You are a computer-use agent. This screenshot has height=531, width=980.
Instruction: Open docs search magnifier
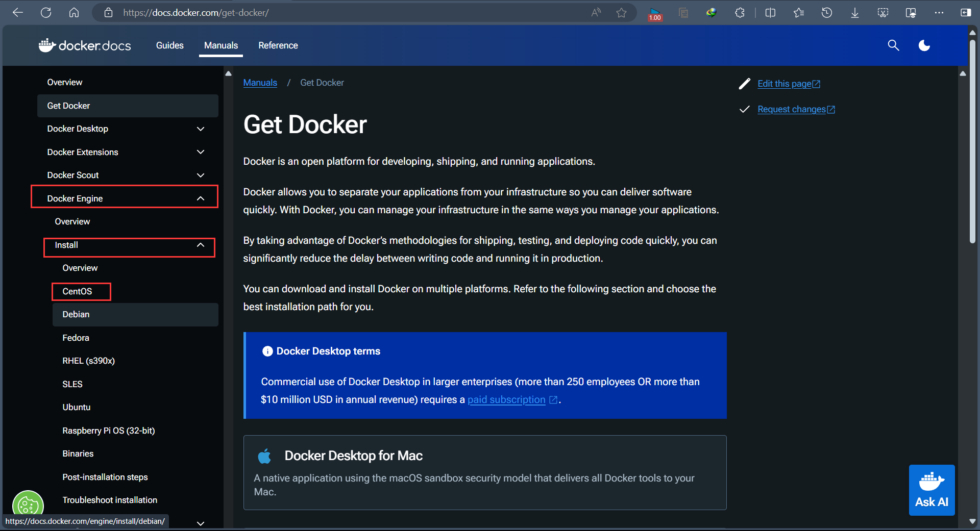click(893, 45)
